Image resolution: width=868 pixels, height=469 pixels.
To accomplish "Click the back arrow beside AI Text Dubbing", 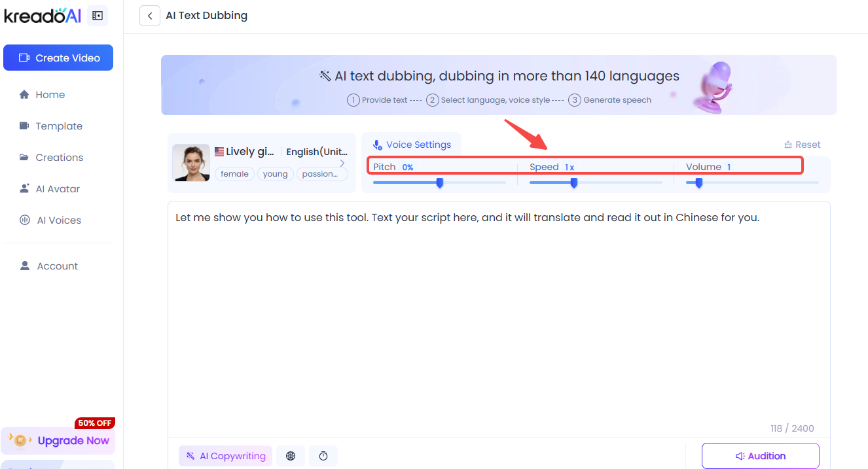I will (x=150, y=16).
